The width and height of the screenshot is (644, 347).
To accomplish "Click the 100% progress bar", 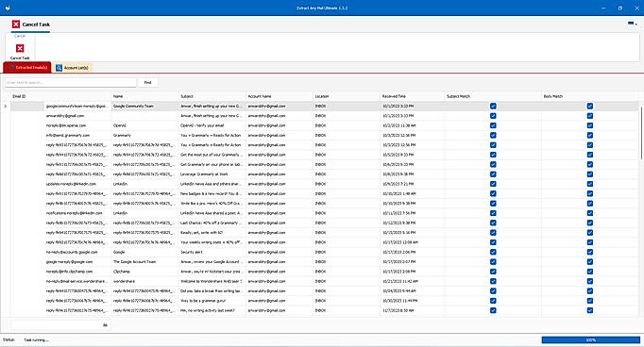I will pyautogui.click(x=590, y=340).
